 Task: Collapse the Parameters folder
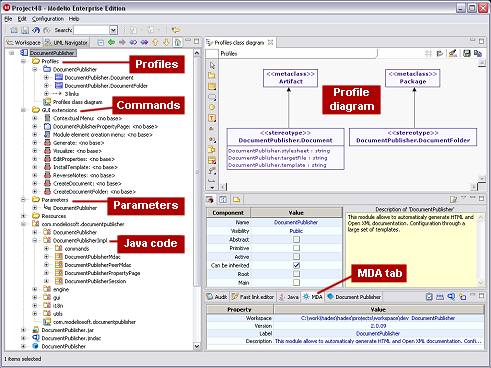(23, 200)
